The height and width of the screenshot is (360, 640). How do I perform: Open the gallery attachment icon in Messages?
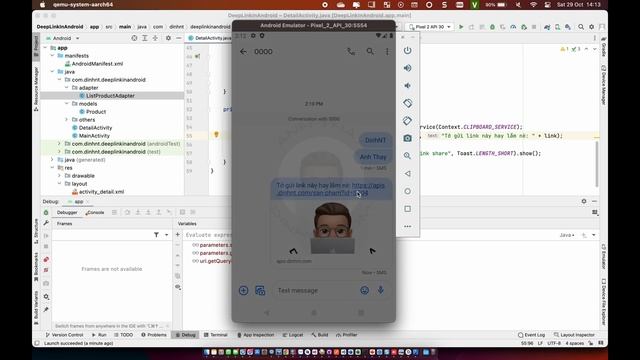pos(260,290)
